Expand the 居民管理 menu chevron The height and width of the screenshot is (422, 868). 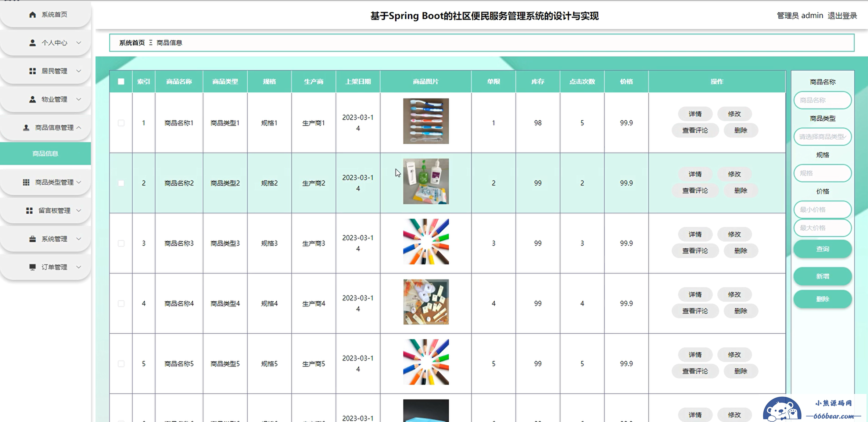78,71
